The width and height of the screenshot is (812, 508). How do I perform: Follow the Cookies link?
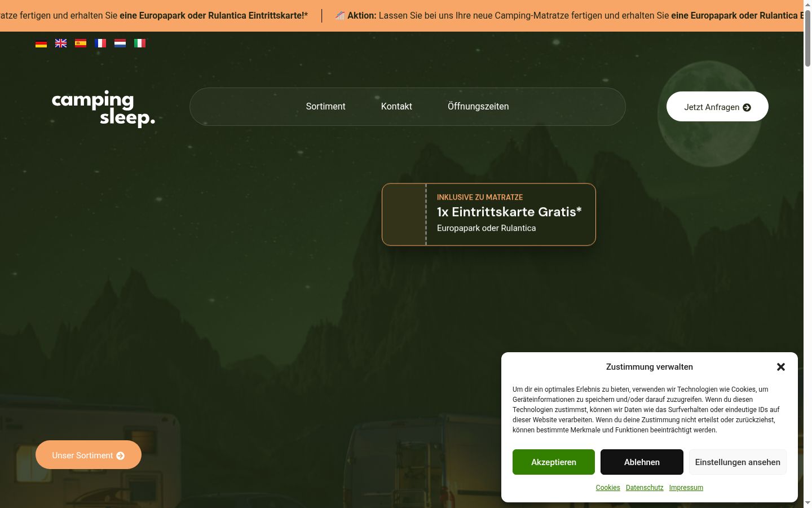coord(608,488)
